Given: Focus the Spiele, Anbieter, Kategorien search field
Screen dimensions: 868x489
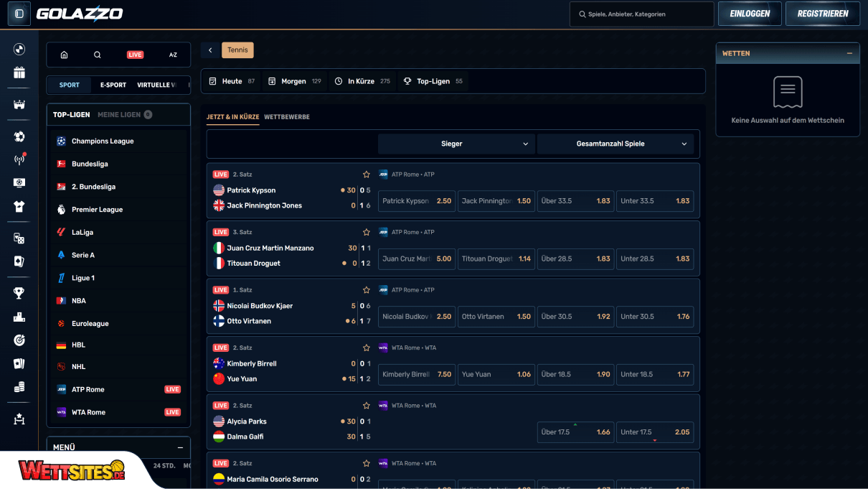Looking at the screenshot, I should (x=642, y=14).
